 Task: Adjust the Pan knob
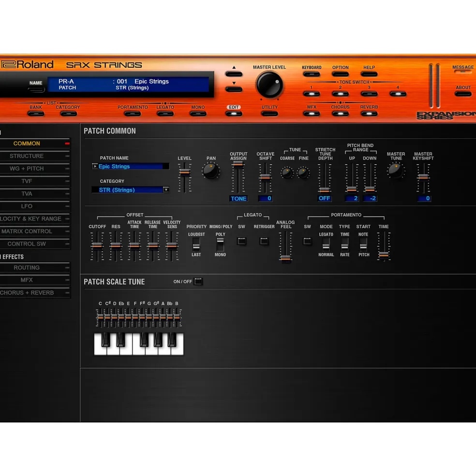pos(210,171)
